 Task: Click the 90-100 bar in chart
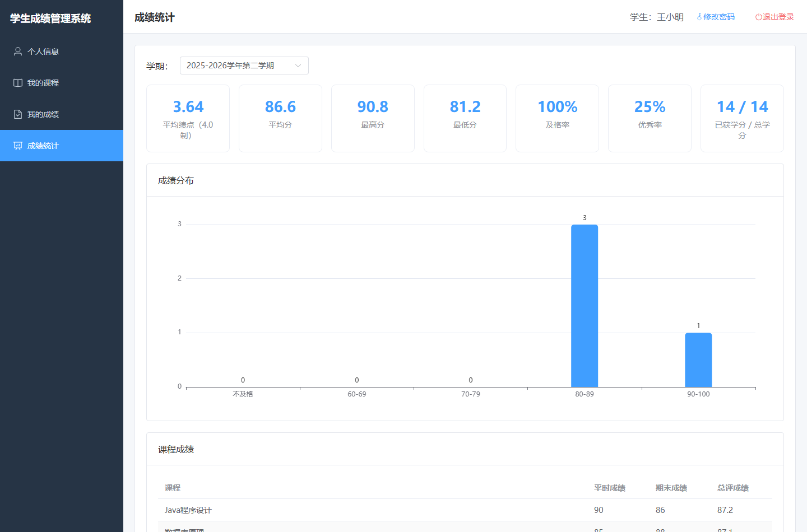click(x=698, y=360)
